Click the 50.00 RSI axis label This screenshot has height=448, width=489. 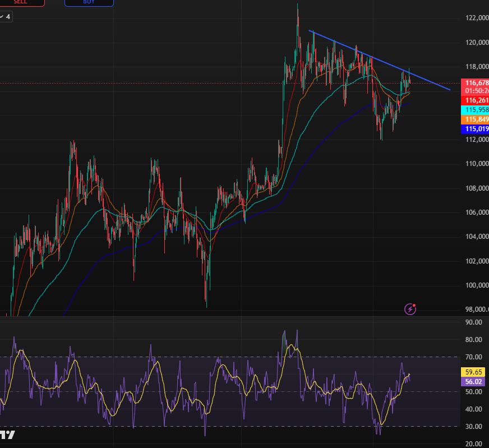(474, 392)
